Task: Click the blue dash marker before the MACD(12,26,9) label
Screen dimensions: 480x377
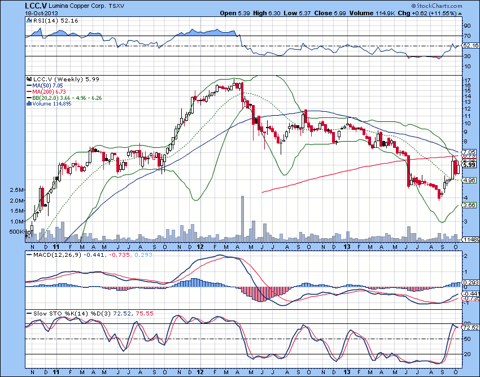Action: (x=29, y=255)
